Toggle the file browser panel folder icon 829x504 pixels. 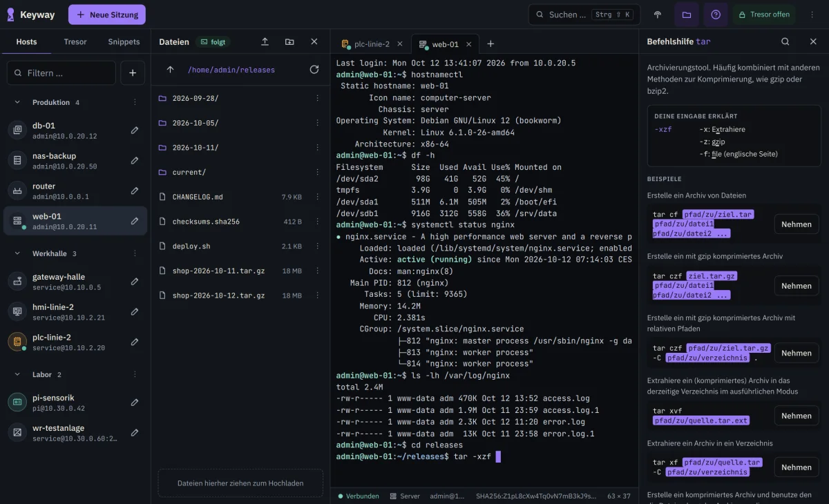click(x=686, y=14)
